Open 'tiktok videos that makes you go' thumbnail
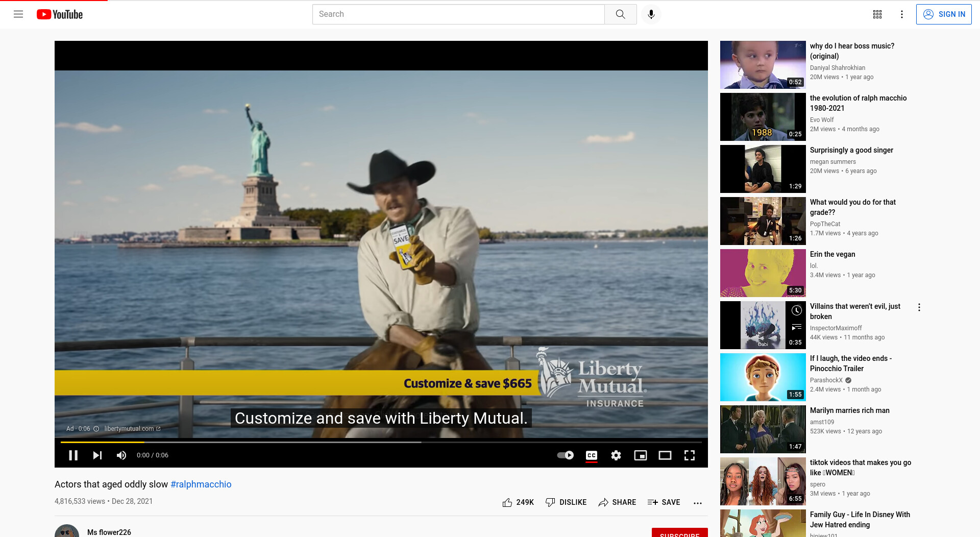The image size is (980, 537). [x=763, y=481]
